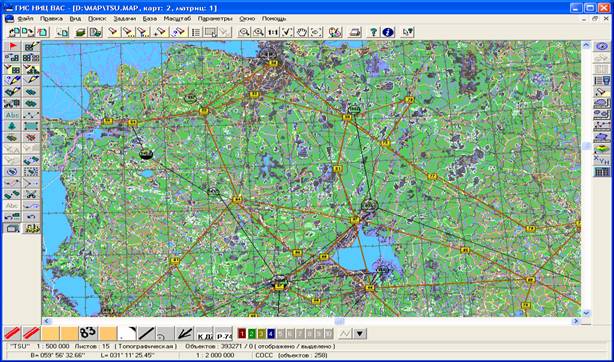The width and height of the screenshot is (614, 362).
Task: Toggle the eye view icon on right panel
Action: [x=601, y=47]
